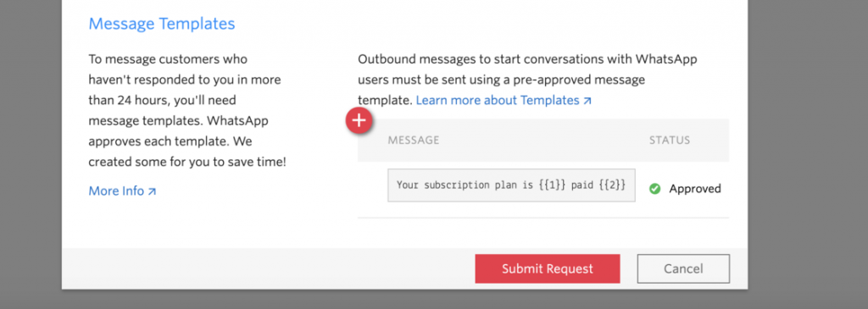Click the STATUS column header

pyautogui.click(x=670, y=141)
